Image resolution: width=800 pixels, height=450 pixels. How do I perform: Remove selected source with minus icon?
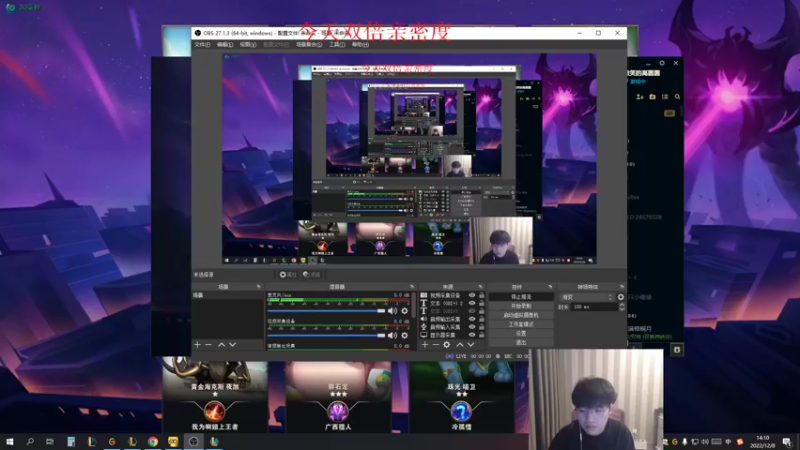[436, 345]
